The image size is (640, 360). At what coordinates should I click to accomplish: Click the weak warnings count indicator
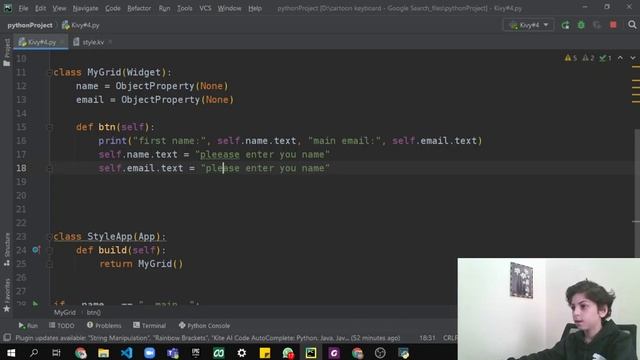588,58
